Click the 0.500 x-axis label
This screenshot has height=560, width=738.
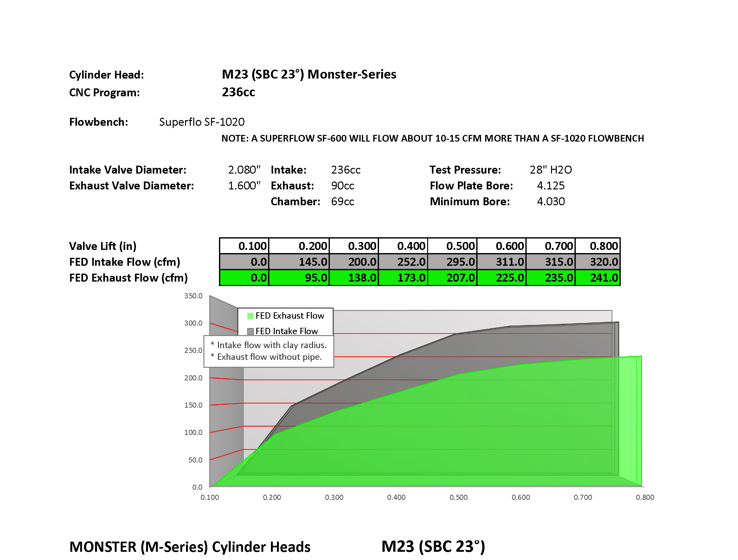pyautogui.click(x=458, y=497)
